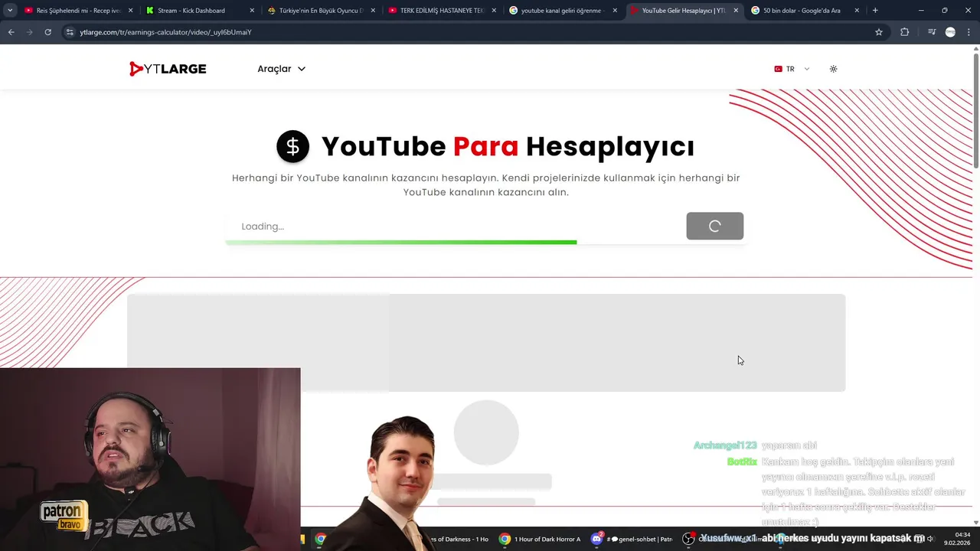This screenshot has width=980, height=551.
Task: Toggle light/dark theme sun icon
Action: click(x=833, y=69)
